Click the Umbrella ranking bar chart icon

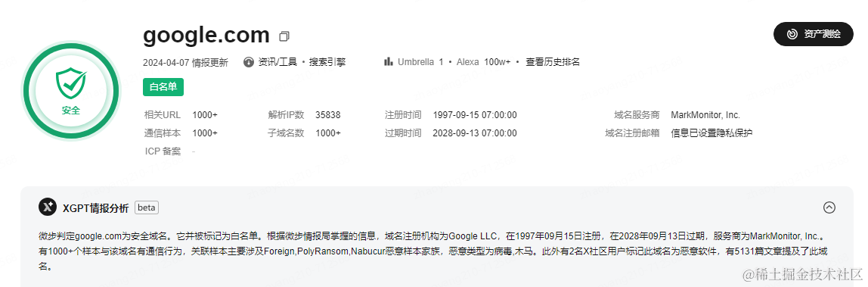point(389,61)
